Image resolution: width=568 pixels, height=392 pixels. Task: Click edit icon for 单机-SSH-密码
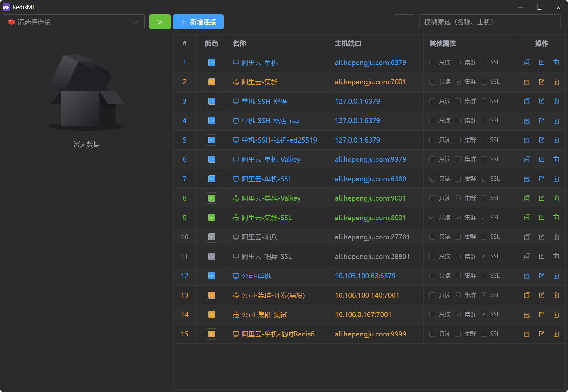pos(541,101)
